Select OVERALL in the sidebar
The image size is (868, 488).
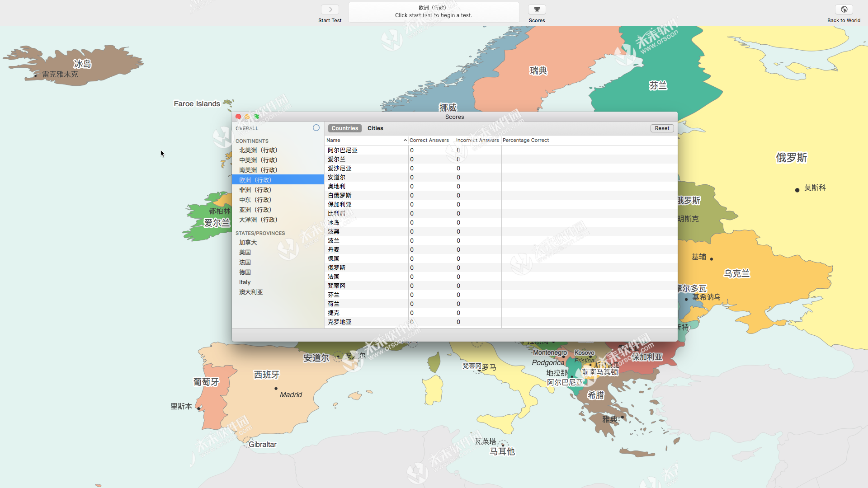[x=247, y=128]
